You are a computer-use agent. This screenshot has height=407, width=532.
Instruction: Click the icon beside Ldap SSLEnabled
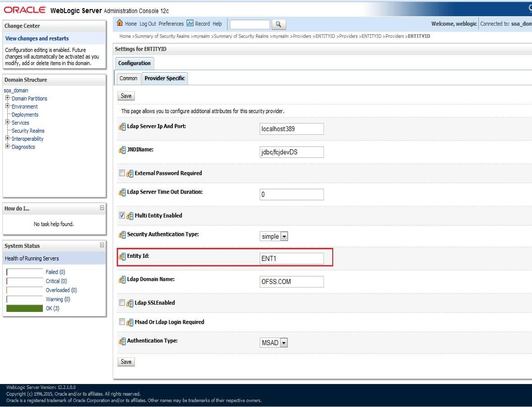click(130, 303)
